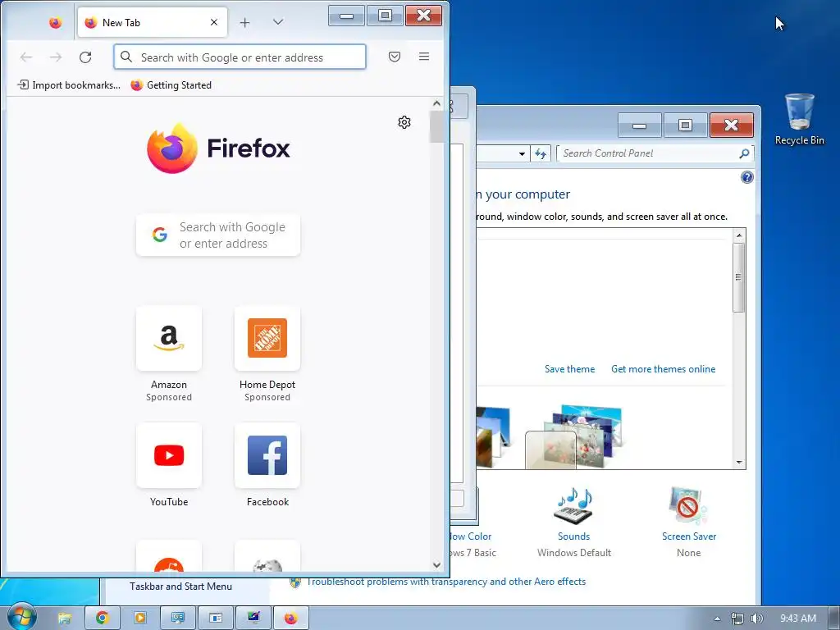
Task: Click the 9:43 AM taskbar clock
Action: coord(797,619)
